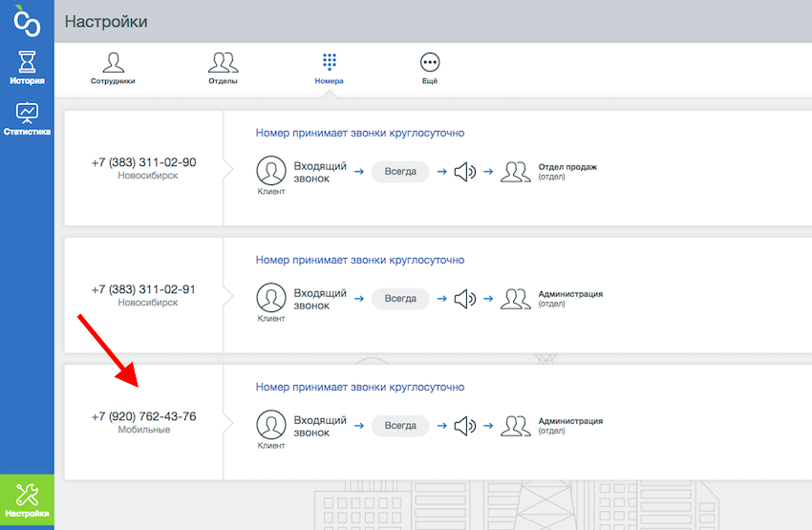Select the number +7 (383) 311-02-90

click(x=144, y=162)
